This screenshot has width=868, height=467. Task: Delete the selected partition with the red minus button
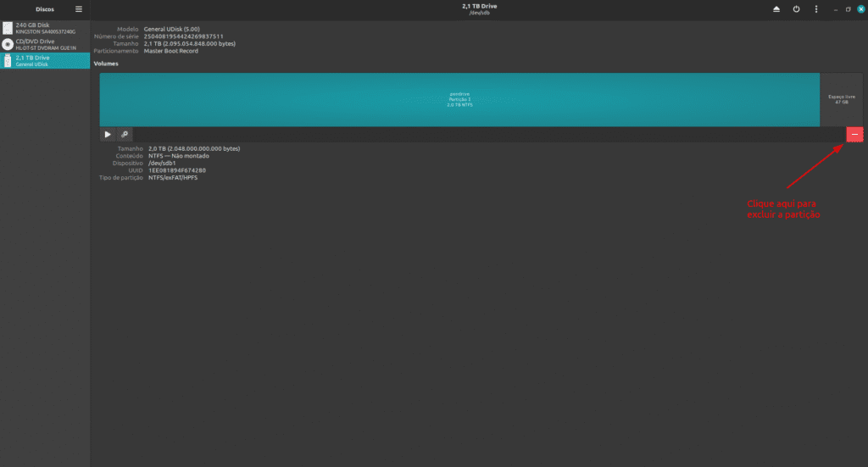click(854, 134)
